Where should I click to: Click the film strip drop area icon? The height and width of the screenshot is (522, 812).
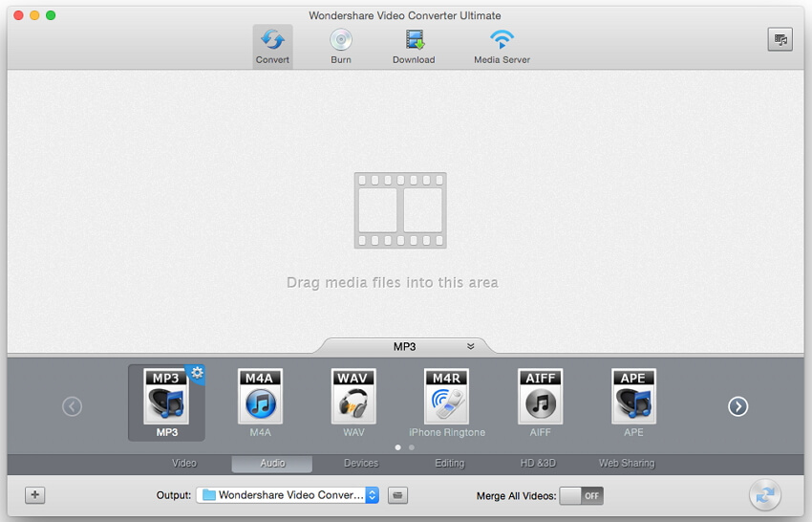tap(400, 210)
